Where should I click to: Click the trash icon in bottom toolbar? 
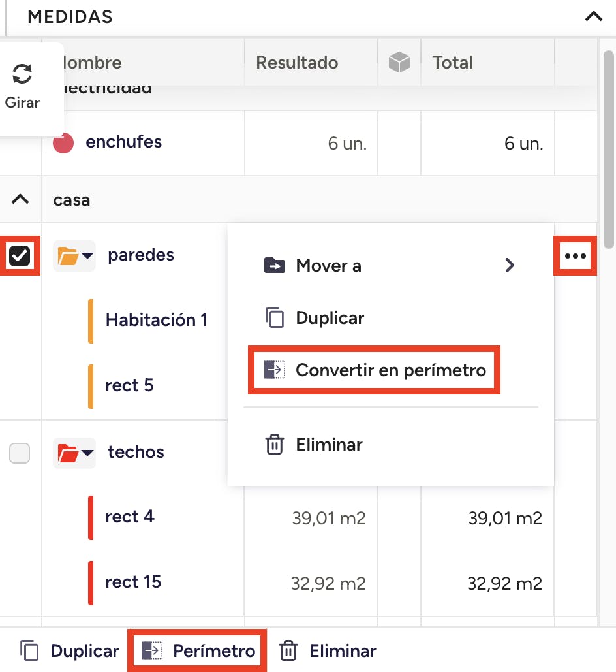pyautogui.click(x=288, y=650)
